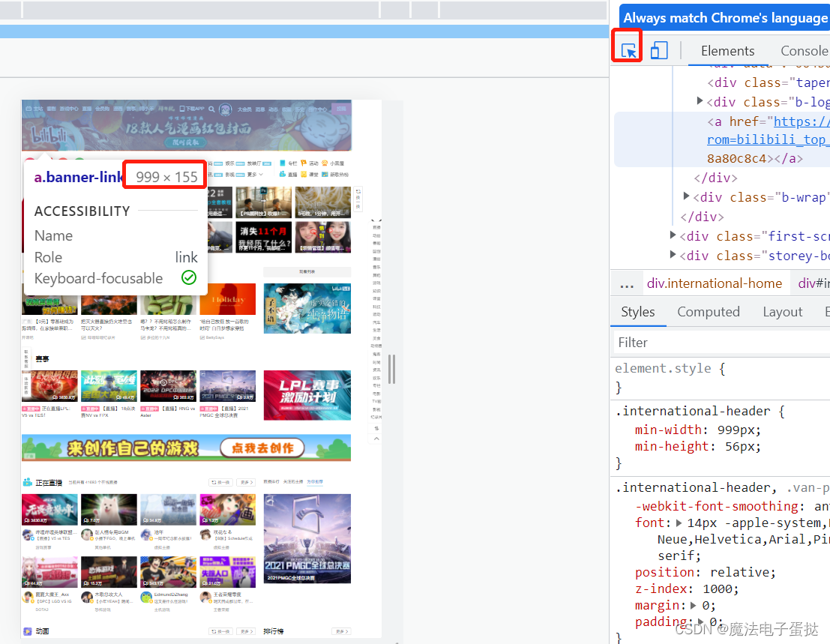
Task: Click Always match Chrome's language button
Action: (x=725, y=18)
